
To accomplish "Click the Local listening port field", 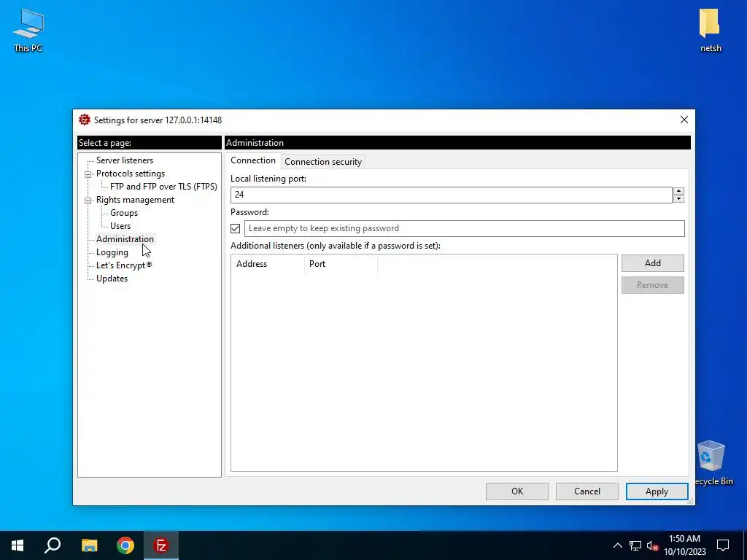I will pos(451,195).
